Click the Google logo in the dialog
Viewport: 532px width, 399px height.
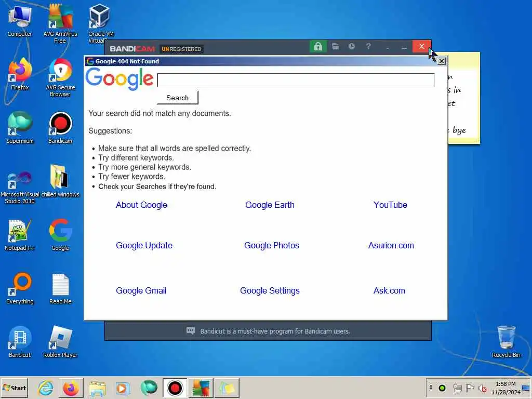coord(119,79)
